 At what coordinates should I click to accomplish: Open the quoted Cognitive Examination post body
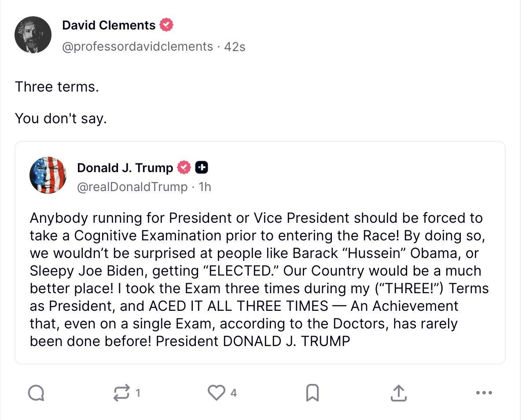tap(259, 279)
